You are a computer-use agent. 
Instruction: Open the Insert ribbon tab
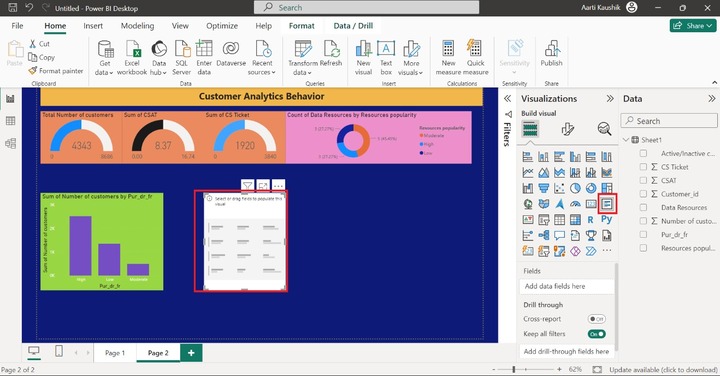[x=93, y=26]
